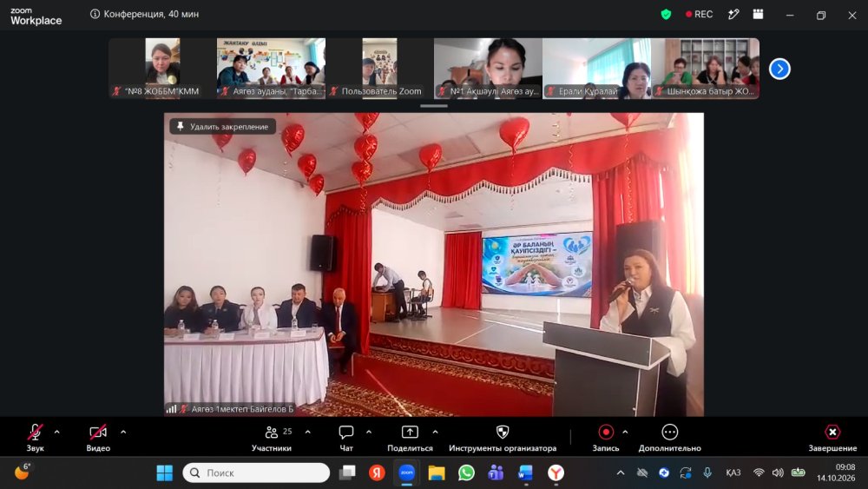Expand audio options arrow next to Звук
Image resolution: width=868 pixels, height=489 pixels.
tap(57, 432)
